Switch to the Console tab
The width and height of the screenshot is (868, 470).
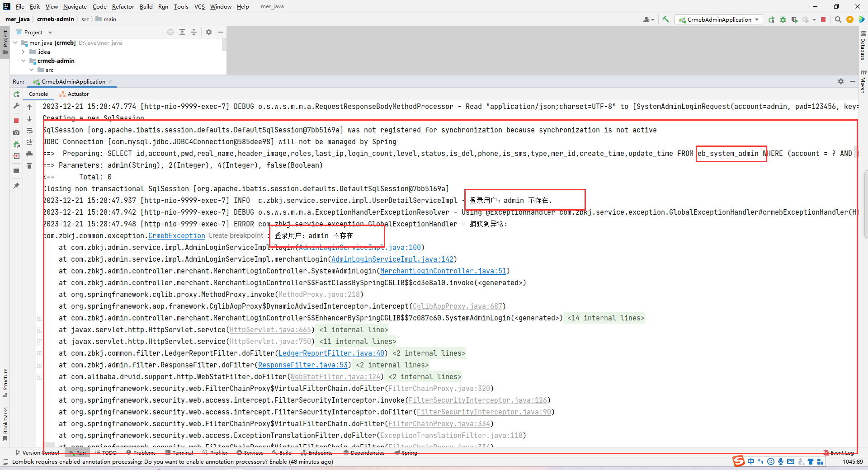tap(38, 94)
